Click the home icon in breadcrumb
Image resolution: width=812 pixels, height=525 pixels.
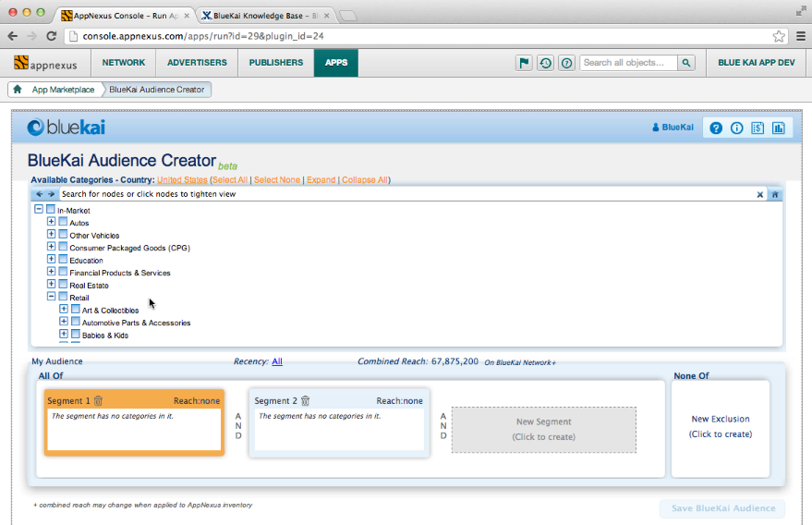pos(18,89)
